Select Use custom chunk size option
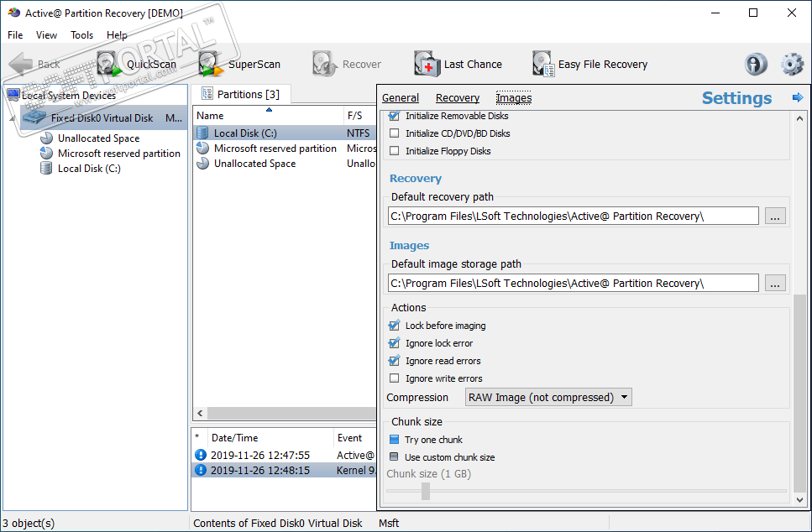The width and height of the screenshot is (812, 532). pos(394,457)
